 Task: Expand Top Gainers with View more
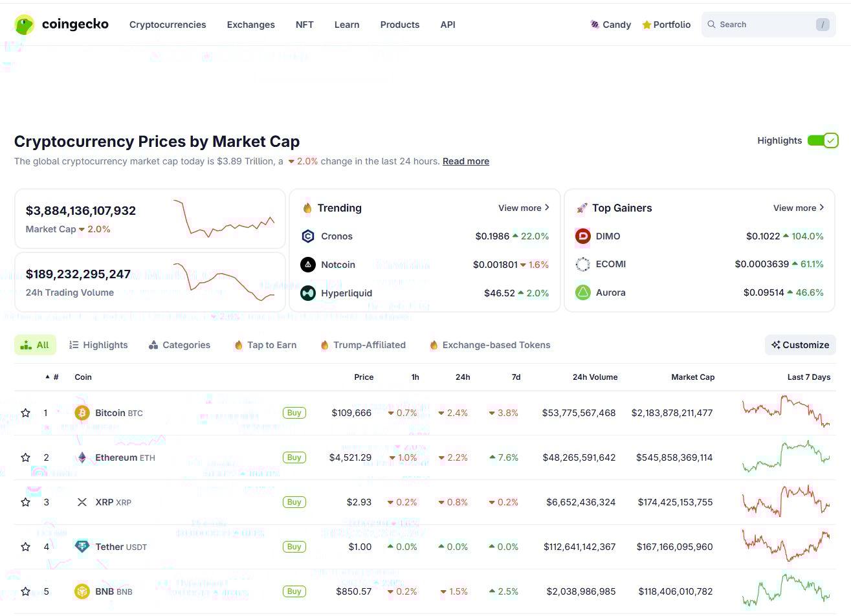799,208
